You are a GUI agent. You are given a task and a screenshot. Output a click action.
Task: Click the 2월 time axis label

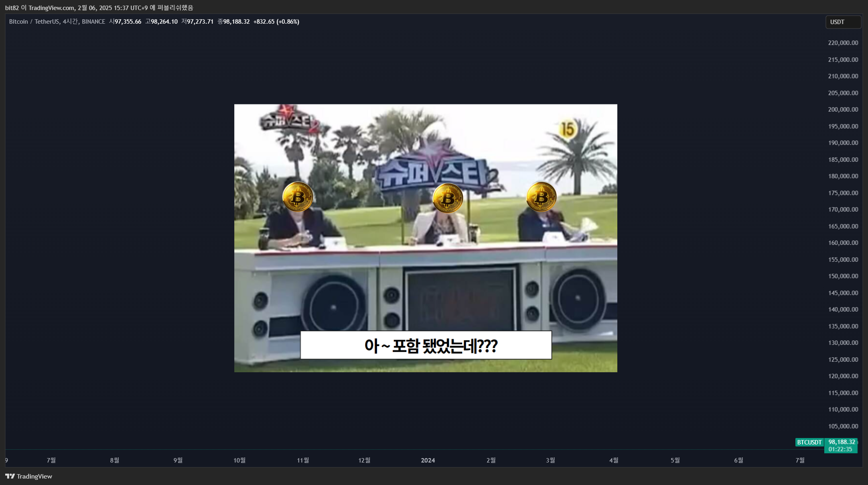pos(491,461)
